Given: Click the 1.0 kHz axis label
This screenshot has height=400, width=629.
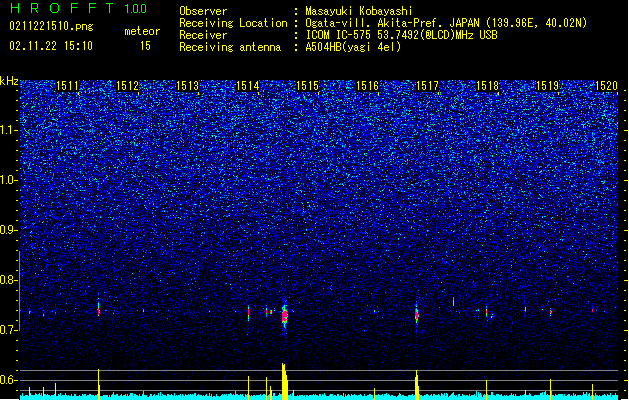Looking at the screenshot, I should [x=9, y=180].
